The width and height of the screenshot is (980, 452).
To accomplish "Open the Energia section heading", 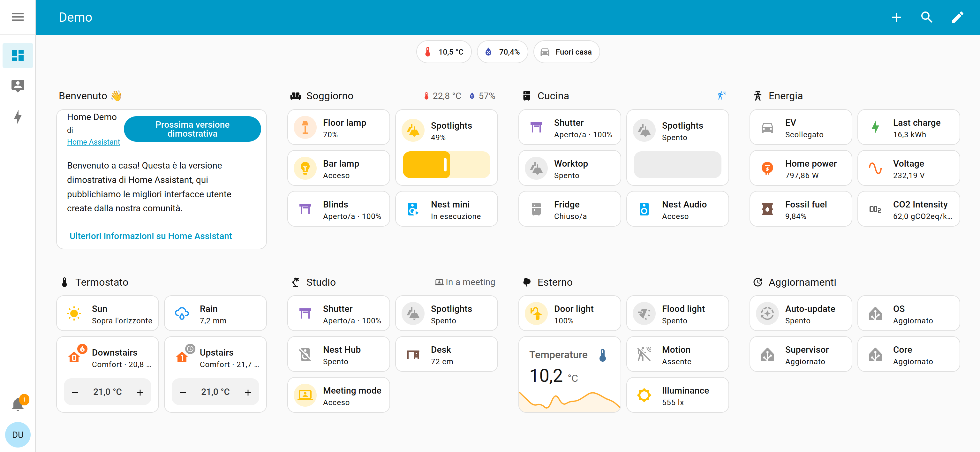I will [785, 96].
